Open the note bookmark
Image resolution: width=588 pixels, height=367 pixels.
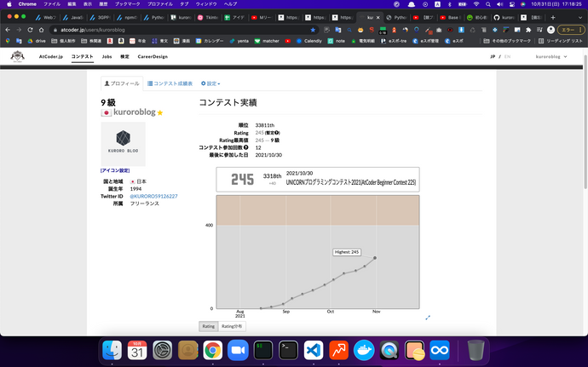pyautogui.click(x=337, y=41)
